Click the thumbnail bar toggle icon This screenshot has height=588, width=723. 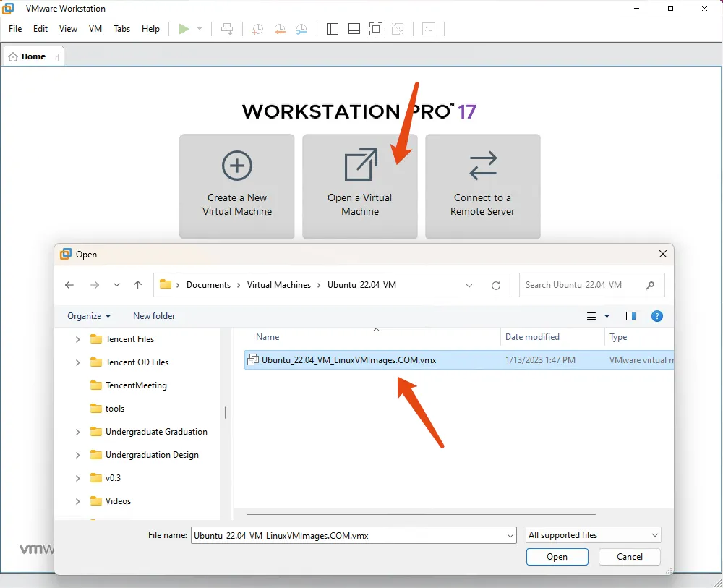point(354,29)
